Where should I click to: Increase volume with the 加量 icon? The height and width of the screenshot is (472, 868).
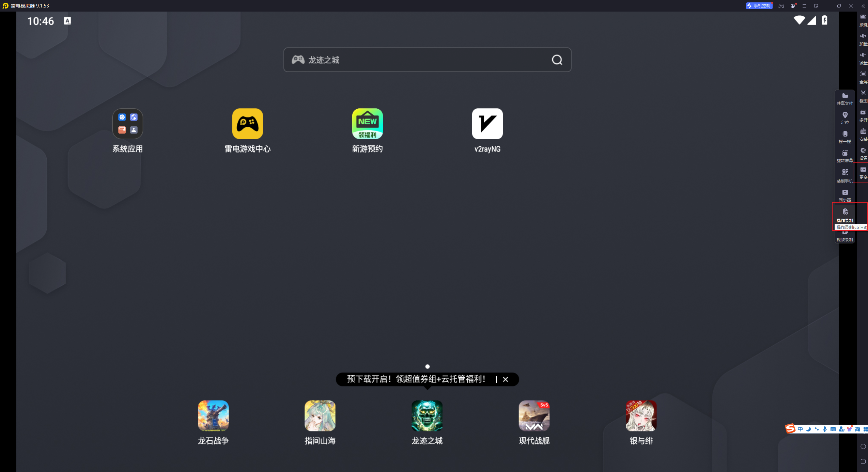[863, 39]
